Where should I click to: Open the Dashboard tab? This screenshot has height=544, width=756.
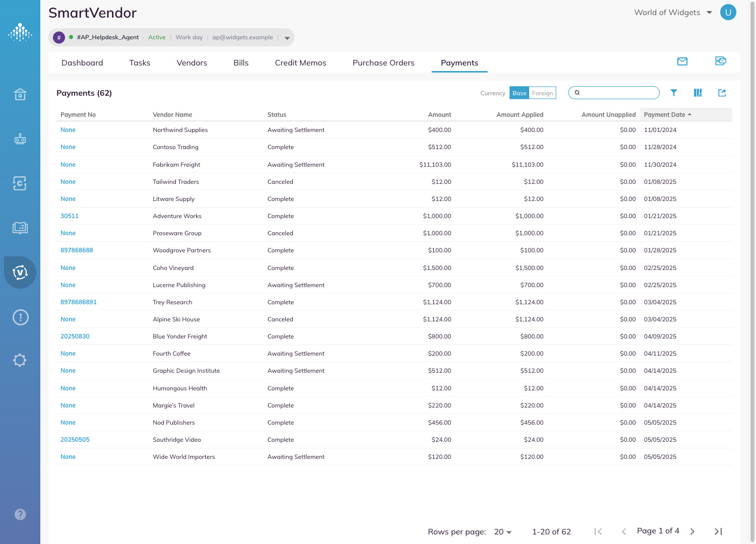pos(82,63)
